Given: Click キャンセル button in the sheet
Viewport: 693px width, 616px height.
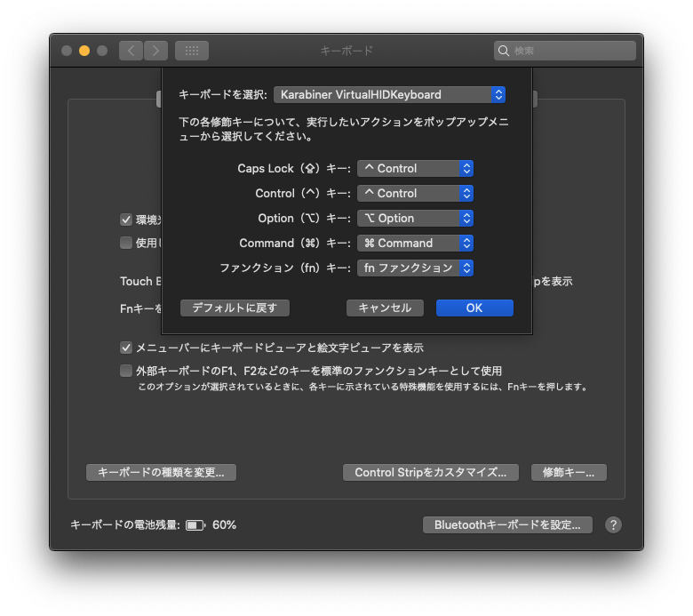Looking at the screenshot, I should tap(385, 308).
